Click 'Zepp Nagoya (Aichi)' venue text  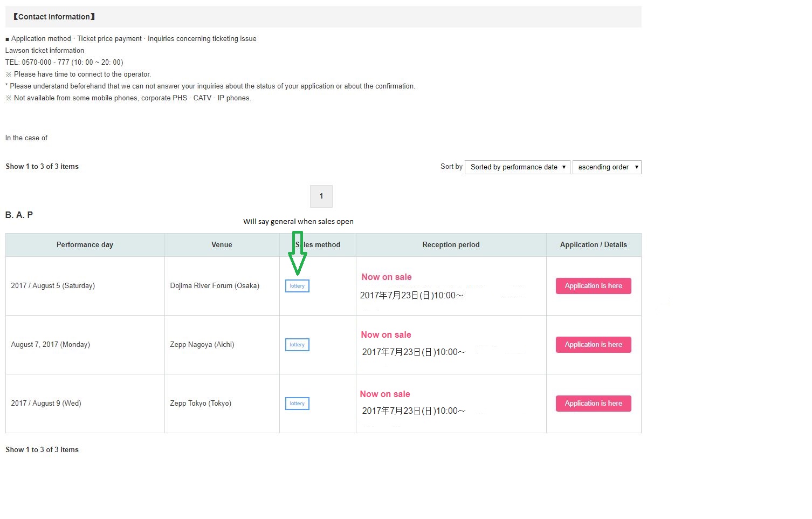tap(202, 345)
